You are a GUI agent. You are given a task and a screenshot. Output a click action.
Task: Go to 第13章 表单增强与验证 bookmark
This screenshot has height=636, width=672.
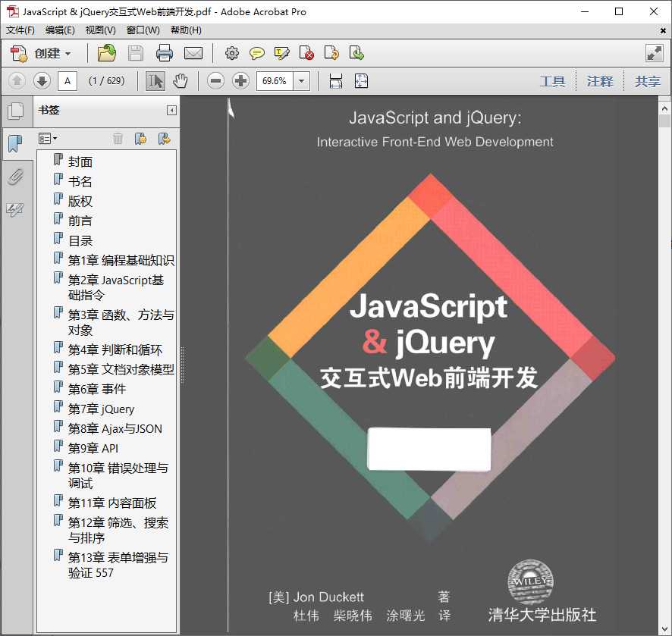[x=118, y=565]
